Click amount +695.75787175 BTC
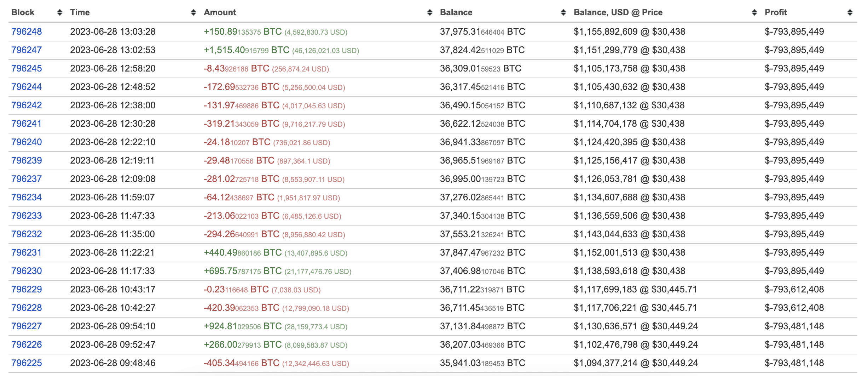Screen dimensions: 868x376 pyautogui.click(x=243, y=271)
